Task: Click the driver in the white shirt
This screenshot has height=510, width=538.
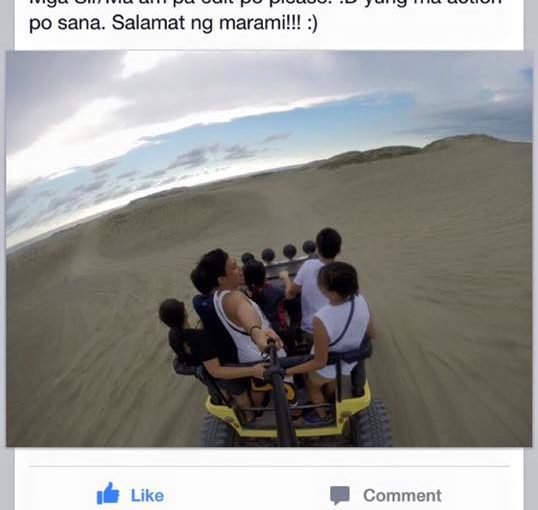Action: (x=314, y=278)
